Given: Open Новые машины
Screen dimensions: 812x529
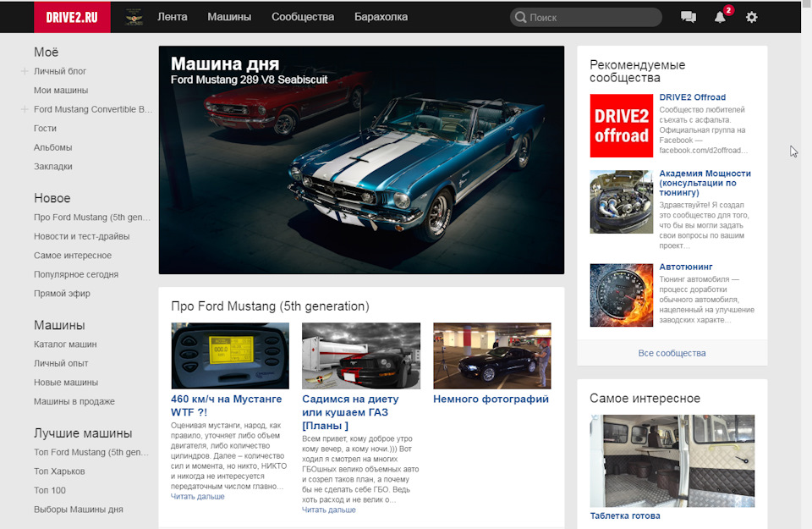Looking at the screenshot, I should [x=66, y=383].
